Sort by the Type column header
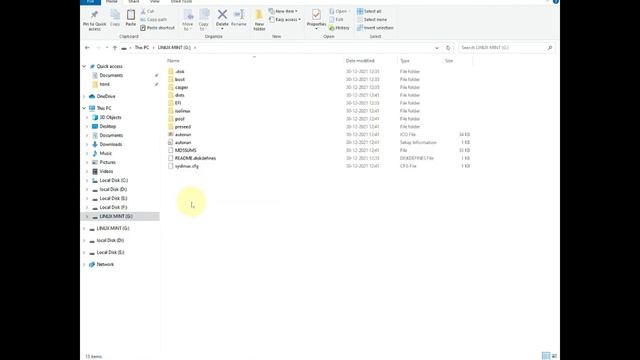The height and width of the screenshot is (360, 640). click(404, 60)
